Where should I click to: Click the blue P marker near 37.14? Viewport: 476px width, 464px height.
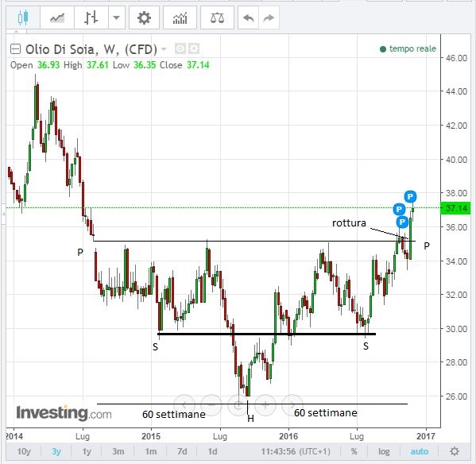(399, 209)
